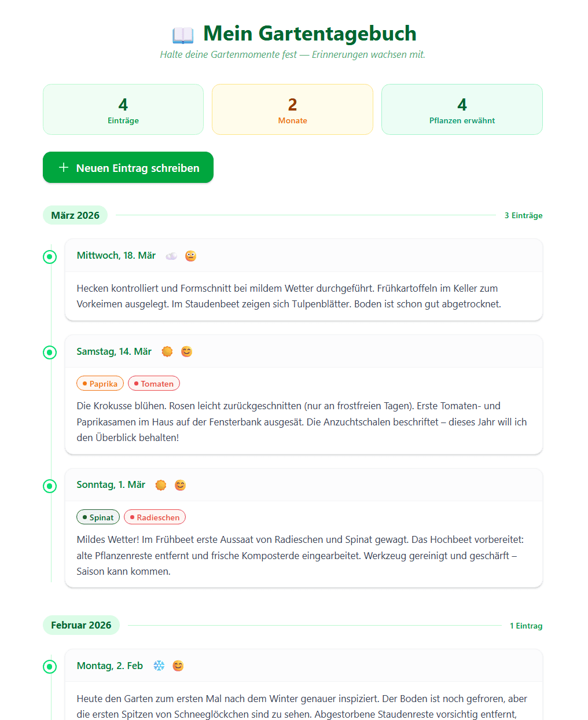Click the sun weather icon on Sonntag, 1. Mär

(x=161, y=485)
